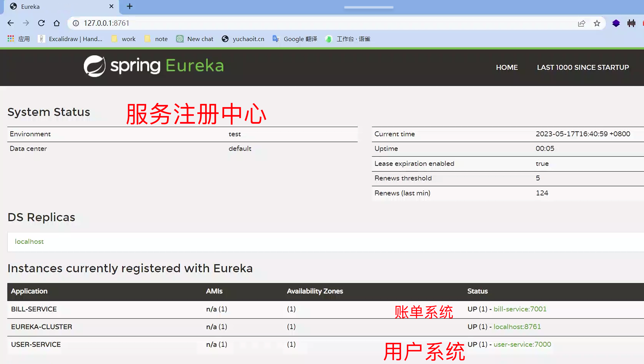644x364 pixels.
Task: Open LAST 1000 SINCE STARTUP page
Action: click(583, 67)
